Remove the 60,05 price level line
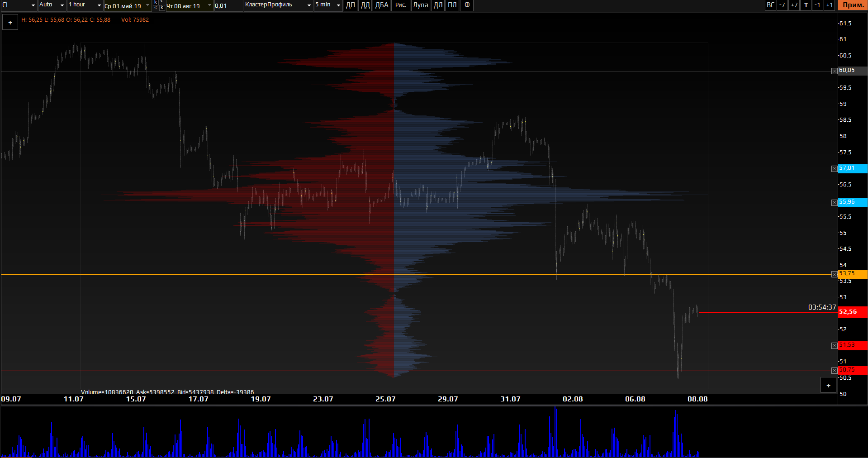The width and height of the screenshot is (868, 458). [x=835, y=71]
